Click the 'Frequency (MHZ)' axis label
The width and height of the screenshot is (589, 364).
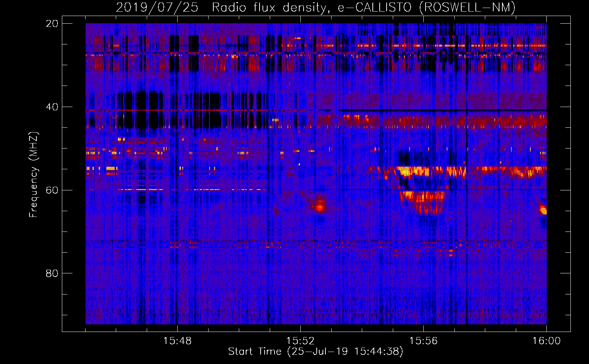coord(33,175)
